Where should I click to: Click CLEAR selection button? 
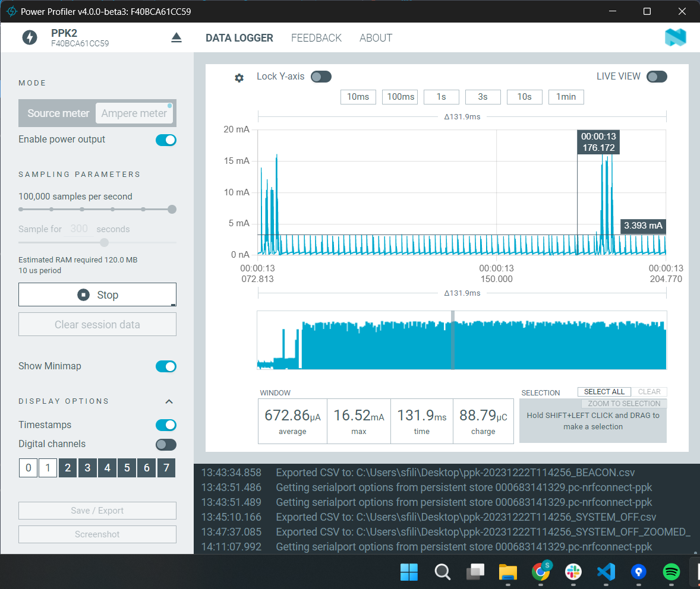click(649, 392)
